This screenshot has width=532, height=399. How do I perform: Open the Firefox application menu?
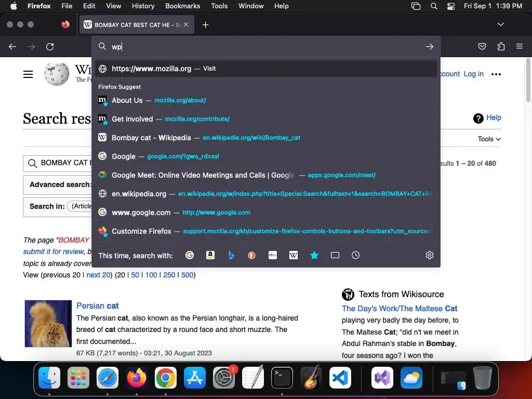click(x=519, y=46)
